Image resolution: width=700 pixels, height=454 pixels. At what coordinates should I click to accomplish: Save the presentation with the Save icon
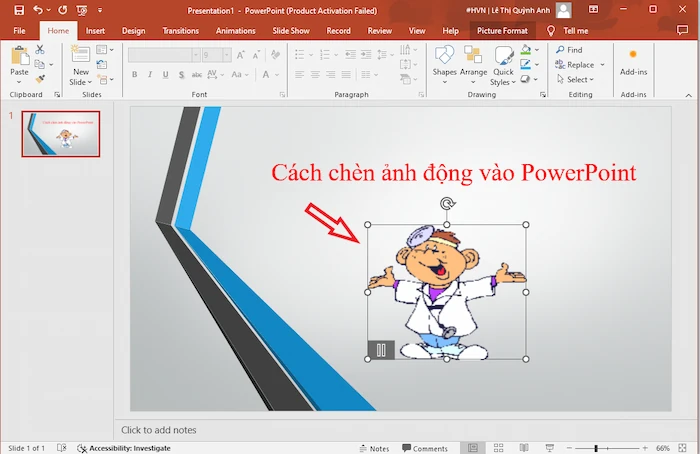click(x=19, y=10)
